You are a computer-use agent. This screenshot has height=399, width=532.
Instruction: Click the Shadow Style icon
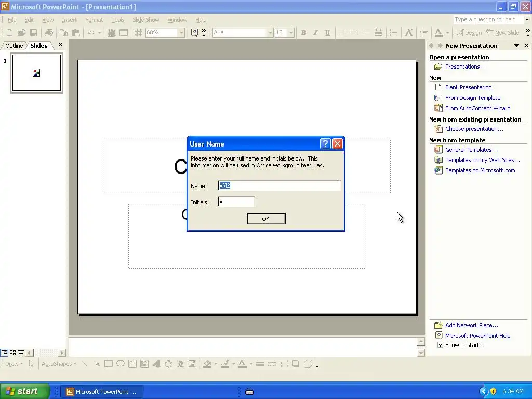click(x=296, y=364)
